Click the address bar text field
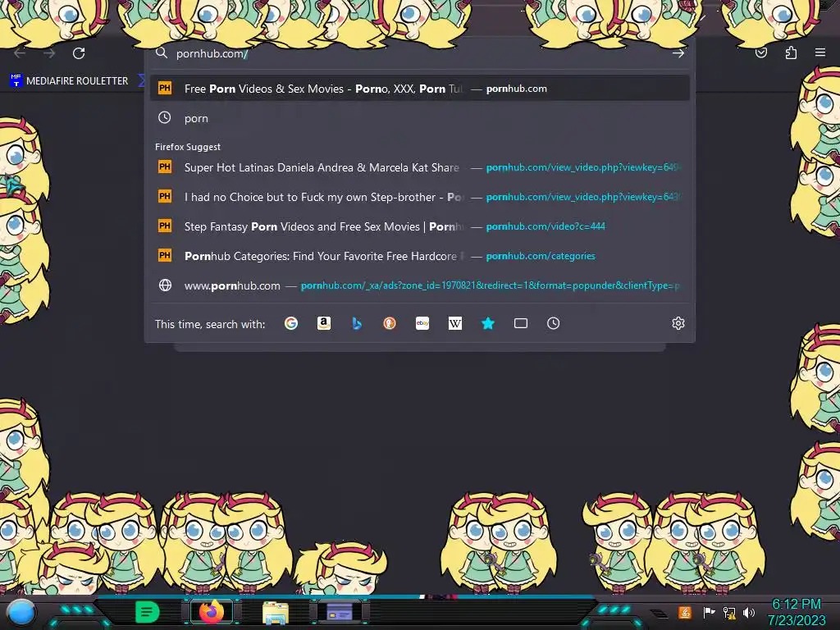This screenshot has width=840, height=630. click(x=419, y=53)
